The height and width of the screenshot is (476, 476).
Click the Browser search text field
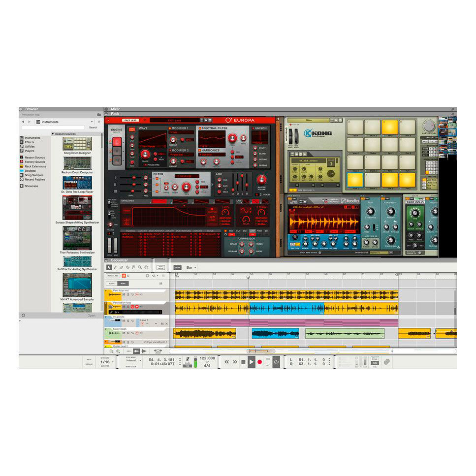(x=54, y=127)
